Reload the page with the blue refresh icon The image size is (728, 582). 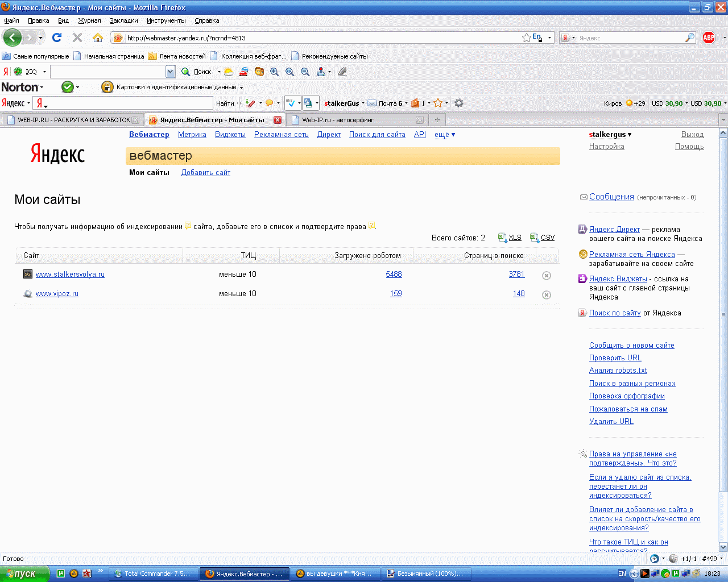tap(57, 38)
